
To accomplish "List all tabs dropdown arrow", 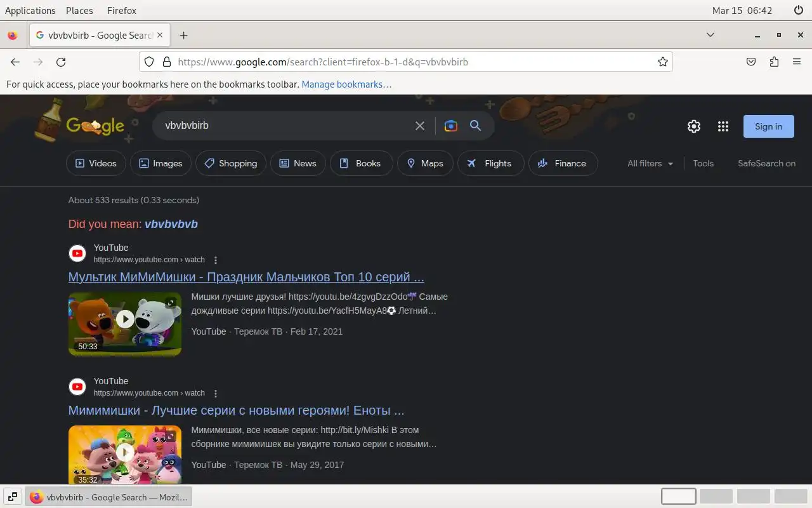I will coord(710,35).
